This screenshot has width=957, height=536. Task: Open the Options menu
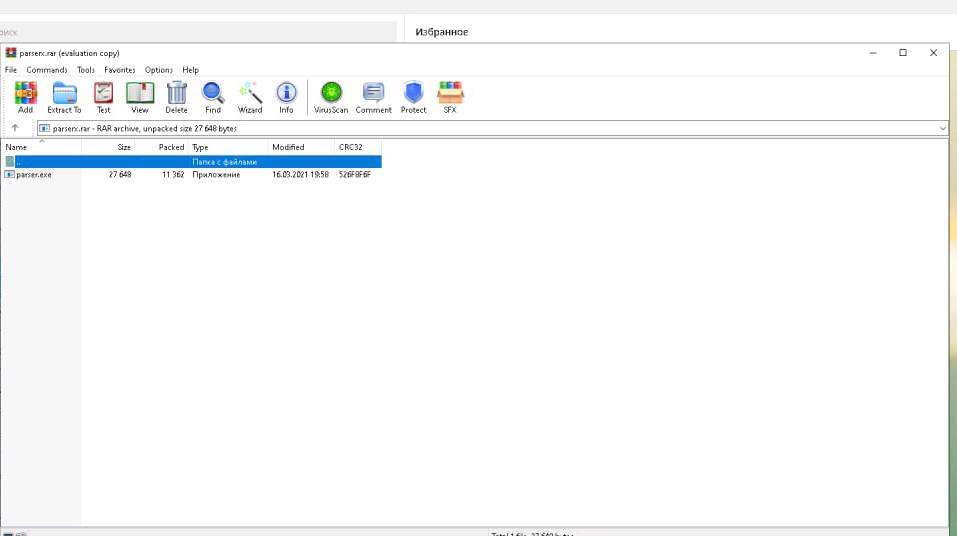(x=159, y=70)
